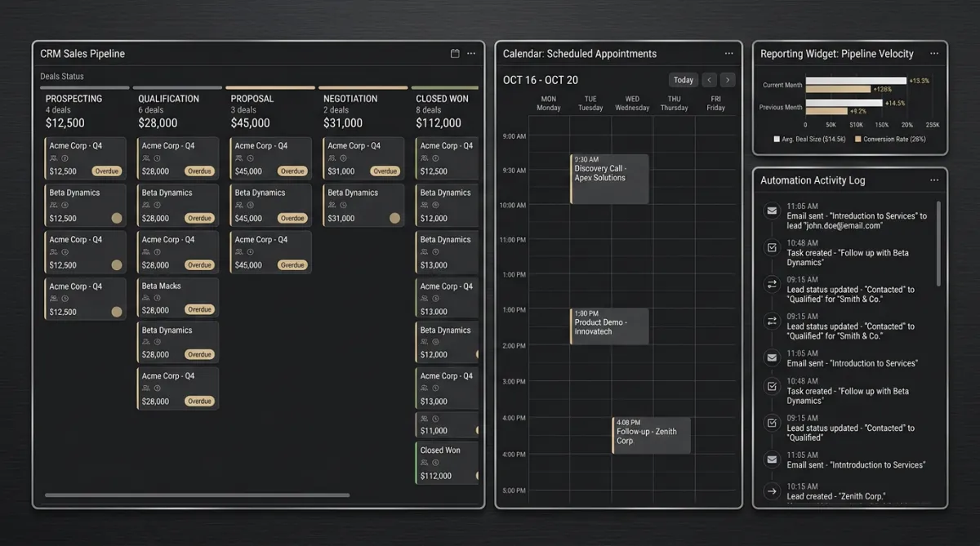Click vertical scrollbar in Automation Activity Log

(x=938, y=243)
